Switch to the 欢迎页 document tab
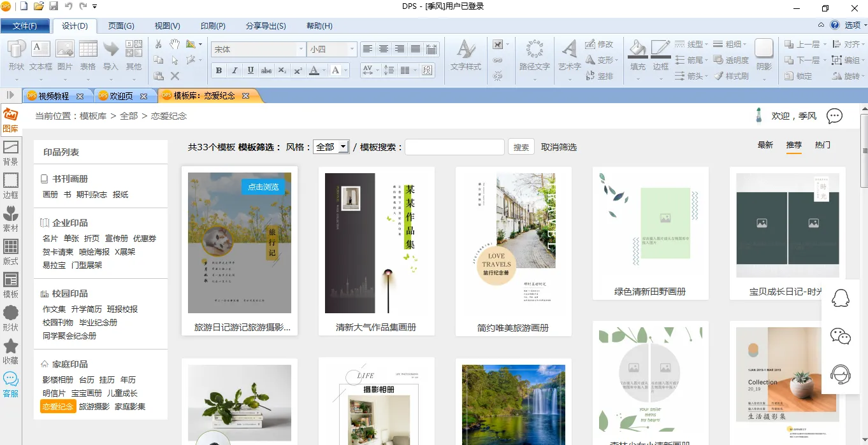868x445 pixels. [x=121, y=96]
